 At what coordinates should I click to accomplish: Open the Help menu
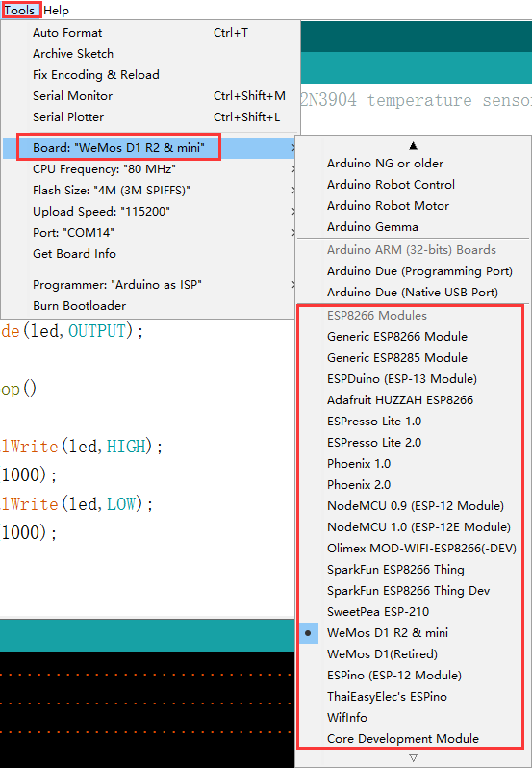pyautogui.click(x=57, y=10)
